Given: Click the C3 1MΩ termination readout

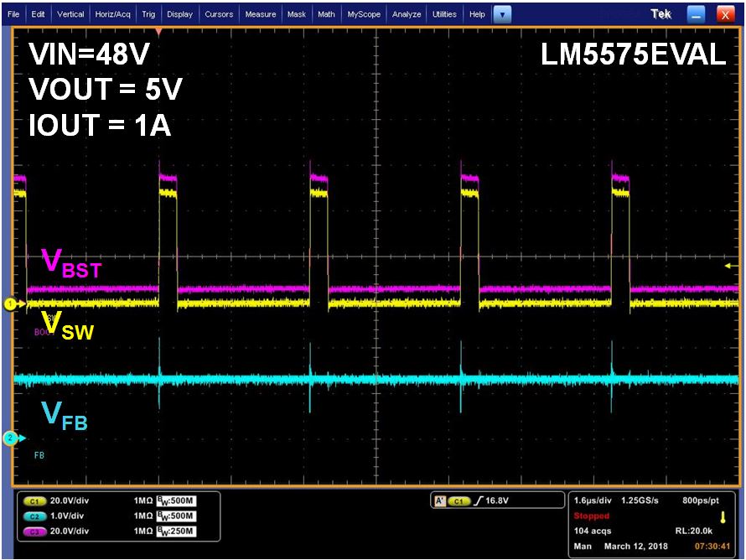Looking at the screenshot, I should (x=142, y=531).
